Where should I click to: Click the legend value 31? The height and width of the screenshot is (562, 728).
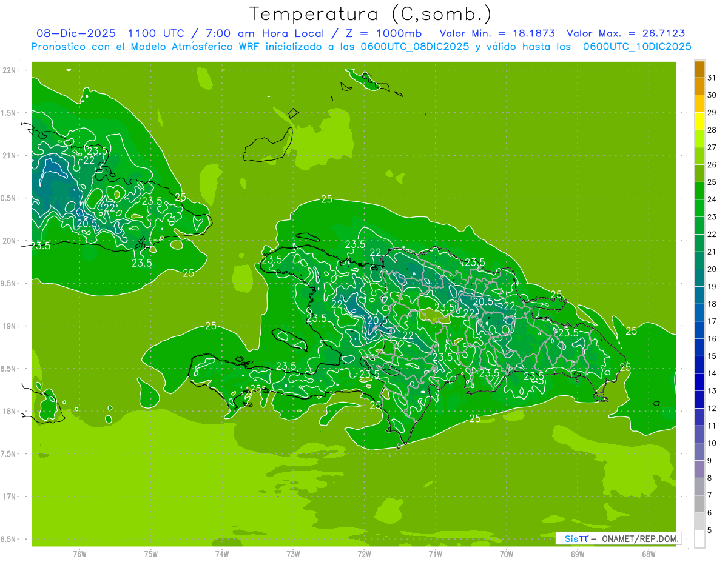[x=712, y=78]
